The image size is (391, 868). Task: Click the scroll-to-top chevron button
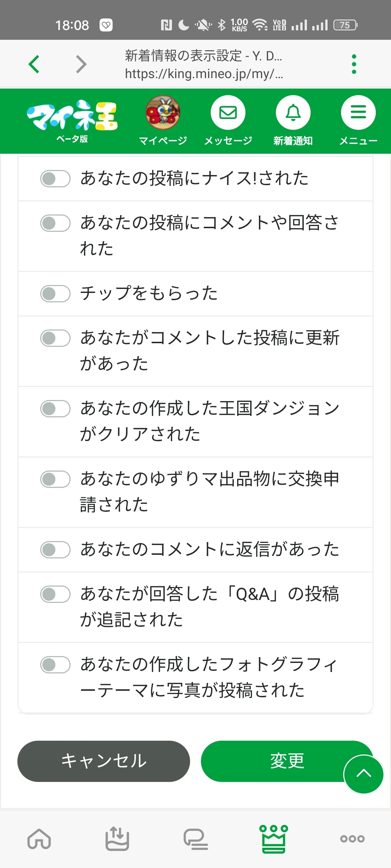(363, 774)
